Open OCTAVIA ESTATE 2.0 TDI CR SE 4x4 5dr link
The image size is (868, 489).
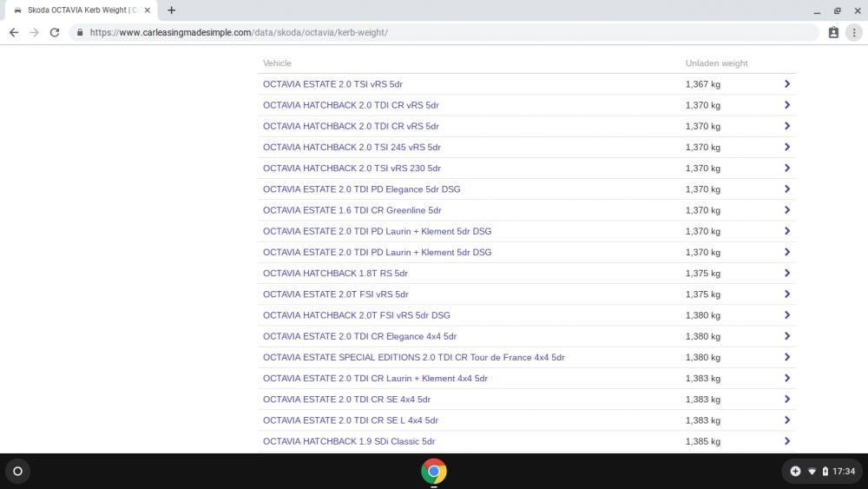pos(346,400)
